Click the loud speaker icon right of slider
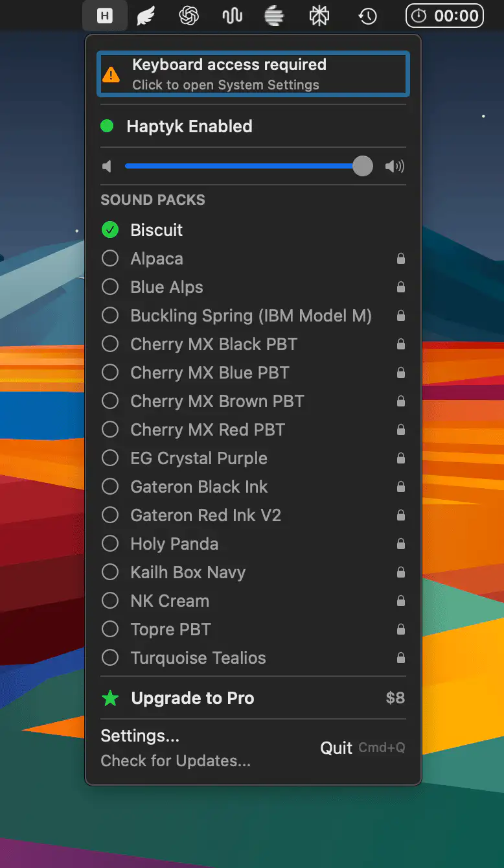 (394, 167)
